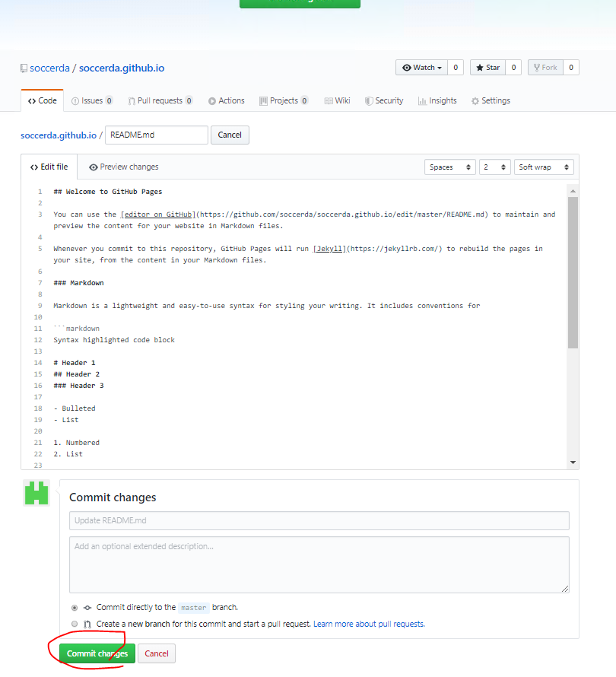Switch to the Code tab
The height and width of the screenshot is (677, 616).
pos(43,100)
